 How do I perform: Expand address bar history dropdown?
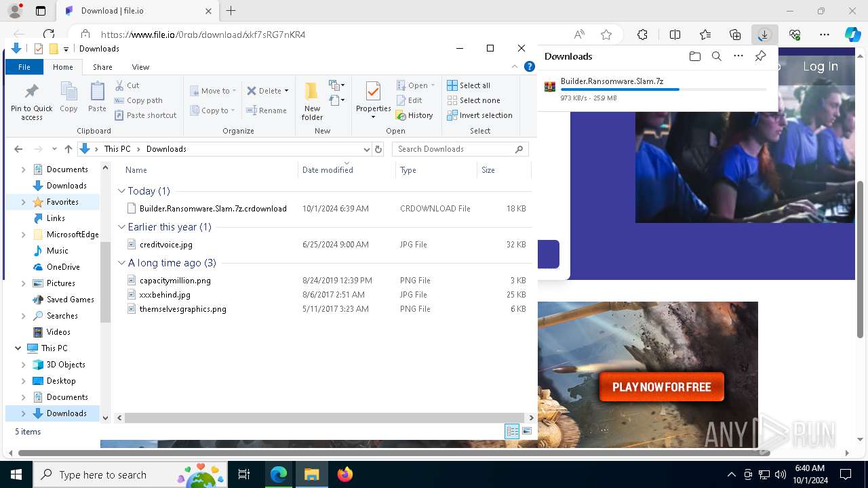367,149
